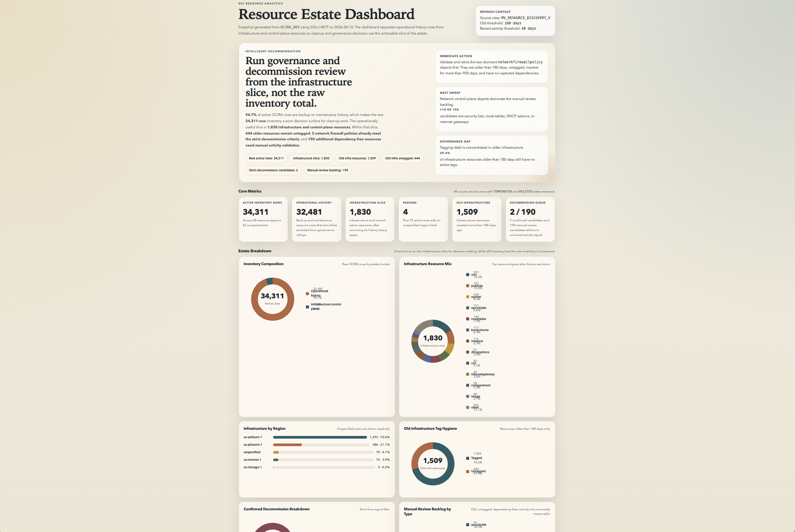795x532 pixels.
Task: Click the 'MV_RESOURCE_DISCOVERY_V' source view name
Action: pyautogui.click(x=526, y=18)
